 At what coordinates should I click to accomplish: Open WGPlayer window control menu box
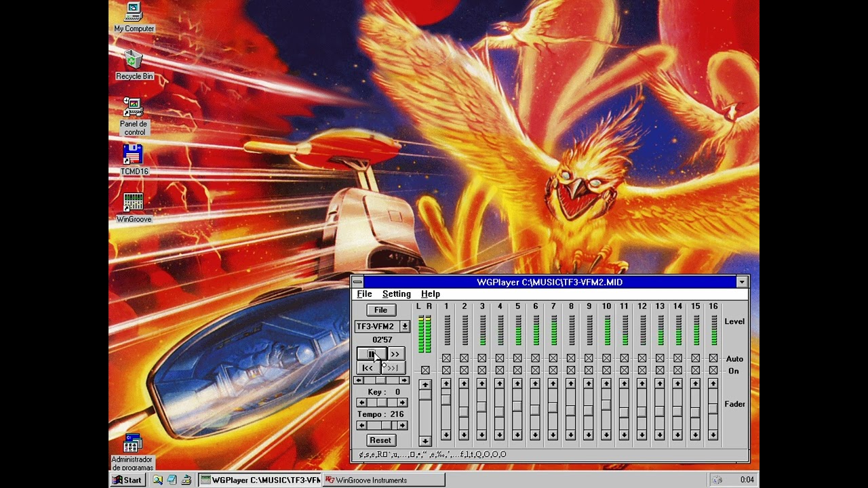(357, 282)
